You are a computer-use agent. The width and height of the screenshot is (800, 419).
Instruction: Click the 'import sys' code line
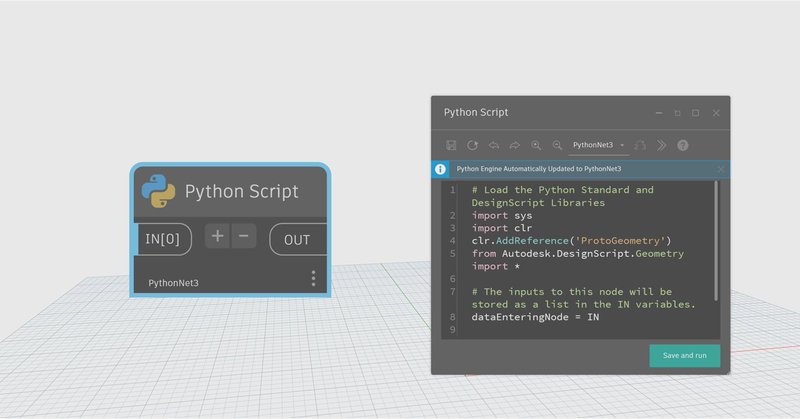tap(502, 215)
